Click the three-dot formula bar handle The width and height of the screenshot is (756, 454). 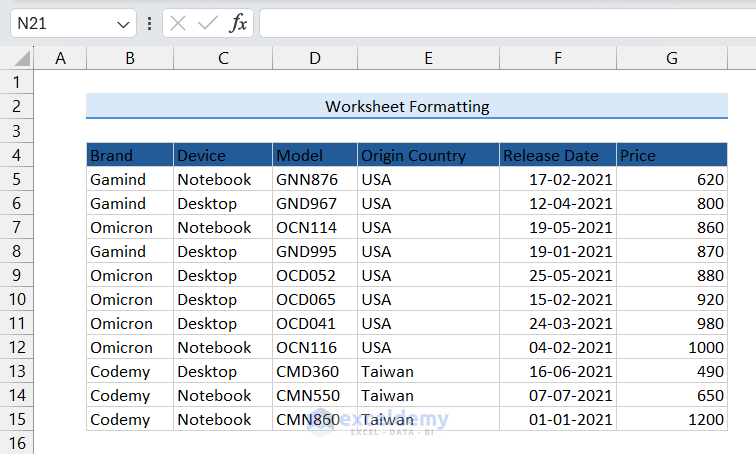pos(149,23)
